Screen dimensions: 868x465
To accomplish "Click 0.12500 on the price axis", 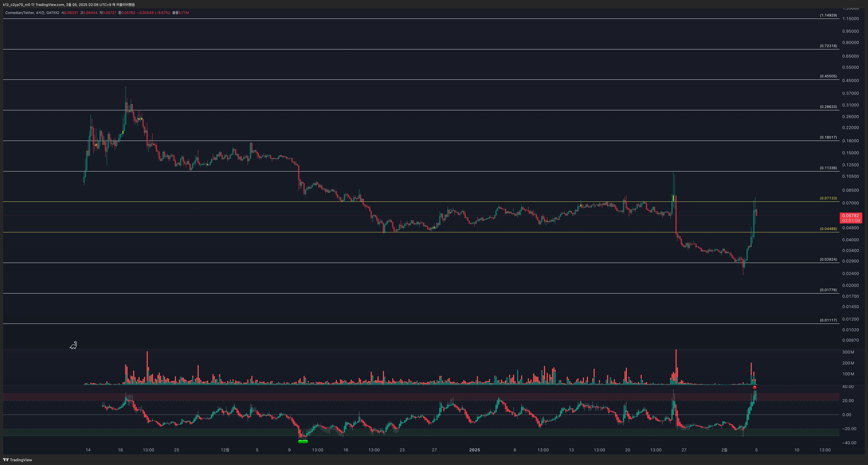I will click(x=850, y=165).
